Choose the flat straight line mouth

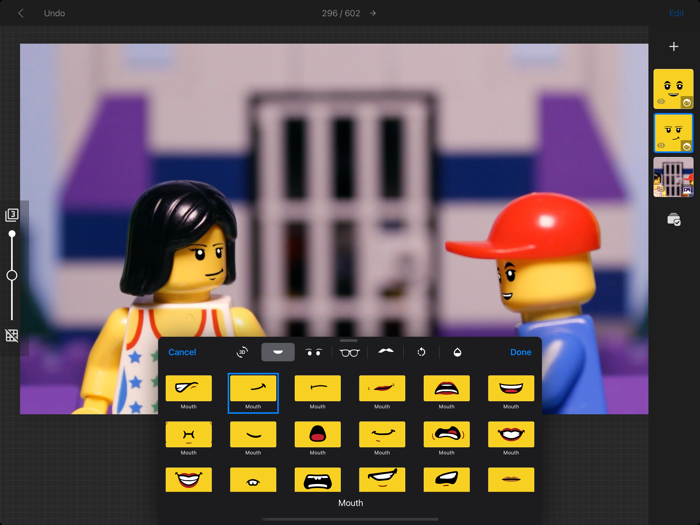(x=317, y=388)
